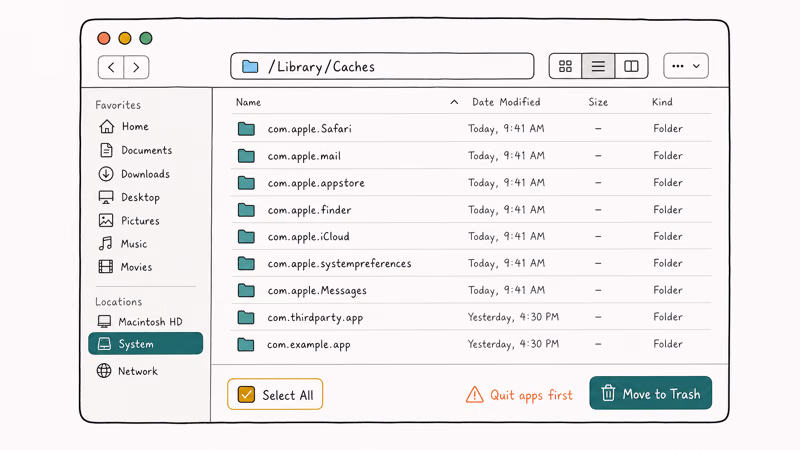Select the com.apple.mail name text
Viewport: 800px width, 450px height.
[x=304, y=156]
